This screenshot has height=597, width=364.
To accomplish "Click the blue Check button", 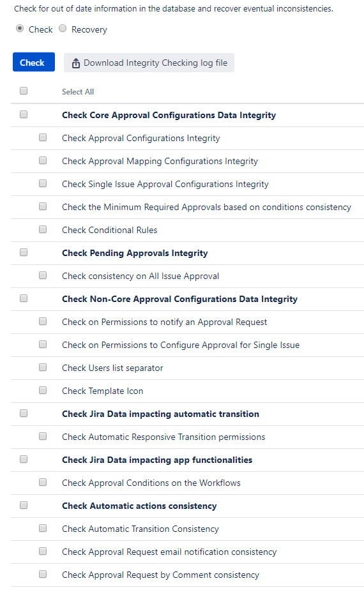I will click(33, 62).
